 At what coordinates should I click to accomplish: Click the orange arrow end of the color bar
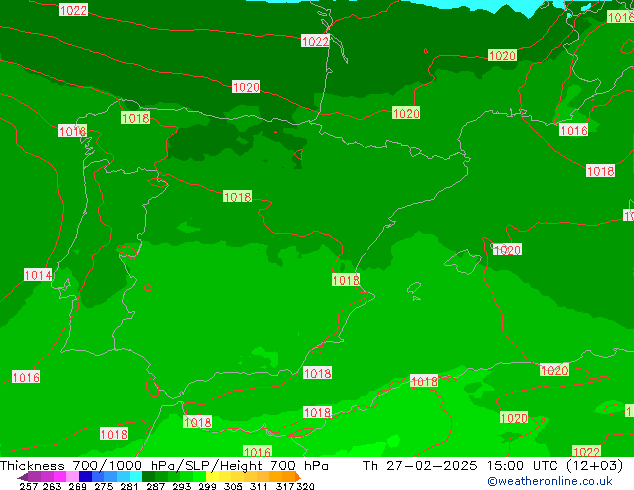click(x=298, y=477)
